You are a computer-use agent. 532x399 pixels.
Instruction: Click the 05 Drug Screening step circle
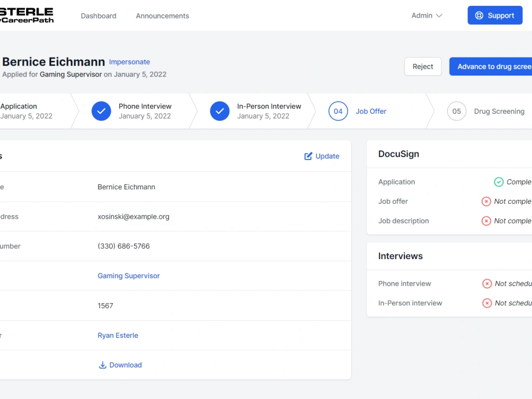456,111
